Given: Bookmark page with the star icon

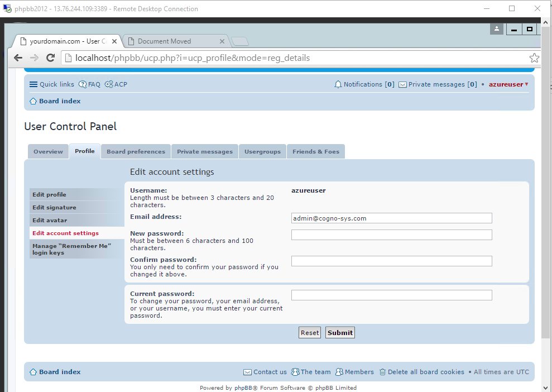Looking at the screenshot, I should [x=534, y=58].
